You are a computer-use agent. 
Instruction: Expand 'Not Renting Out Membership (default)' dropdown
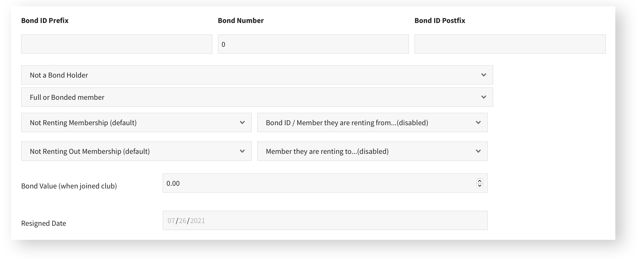click(x=136, y=151)
